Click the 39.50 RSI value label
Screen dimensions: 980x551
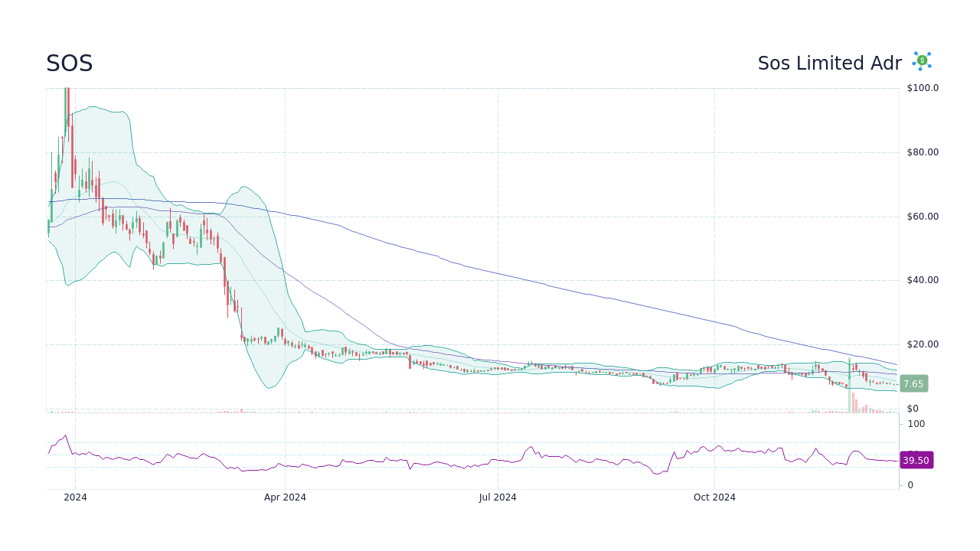pyautogui.click(x=916, y=460)
